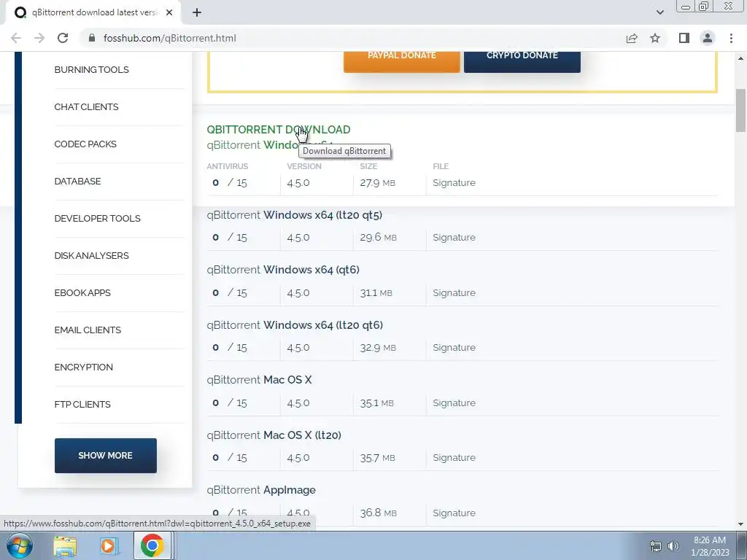Click the address bar URL field
The image size is (747, 560).
(x=352, y=38)
